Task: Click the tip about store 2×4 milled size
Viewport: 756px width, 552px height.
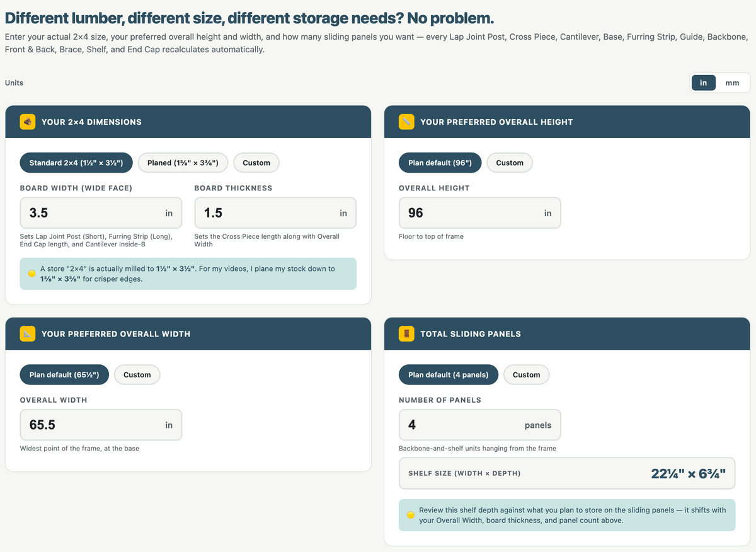Action: (188, 273)
